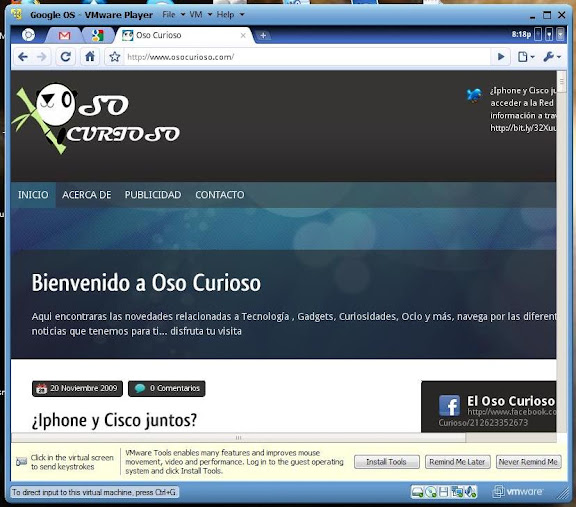Open PUBLICIDAD navigation item

click(153, 195)
